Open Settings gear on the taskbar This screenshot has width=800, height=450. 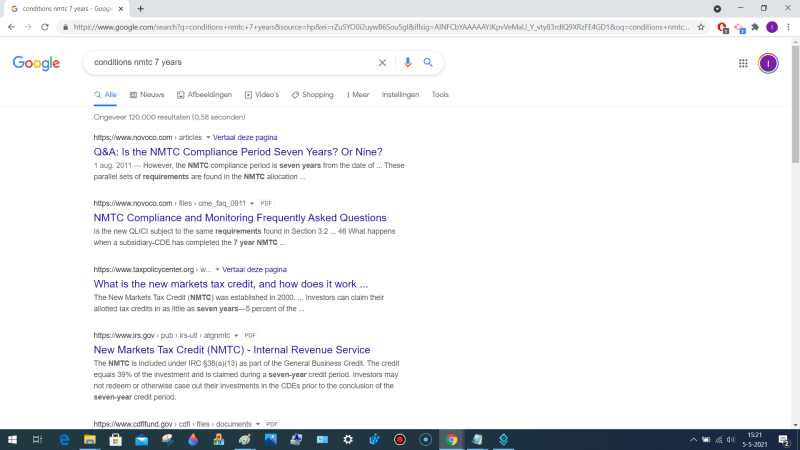pyautogui.click(x=348, y=439)
